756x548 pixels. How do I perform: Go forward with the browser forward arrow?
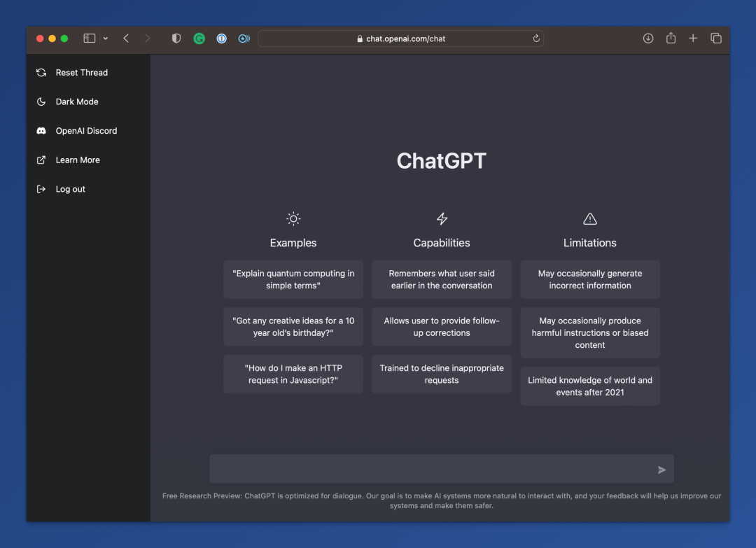point(148,38)
